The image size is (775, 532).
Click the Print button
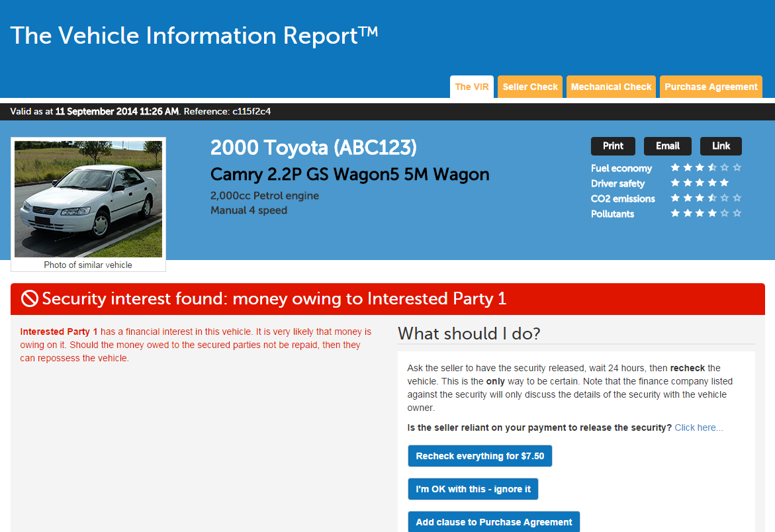tap(613, 146)
